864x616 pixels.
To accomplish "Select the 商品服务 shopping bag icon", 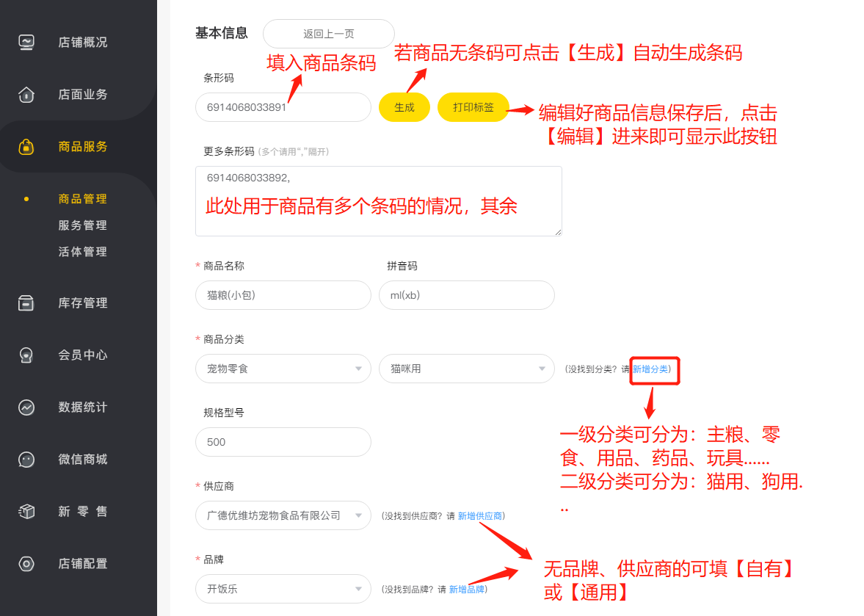I will point(26,147).
